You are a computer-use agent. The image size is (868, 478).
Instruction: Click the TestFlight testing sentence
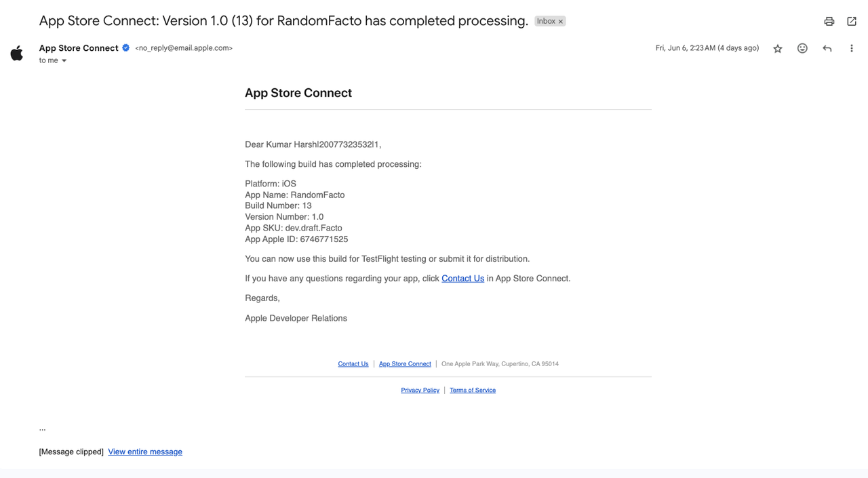[387, 259]
